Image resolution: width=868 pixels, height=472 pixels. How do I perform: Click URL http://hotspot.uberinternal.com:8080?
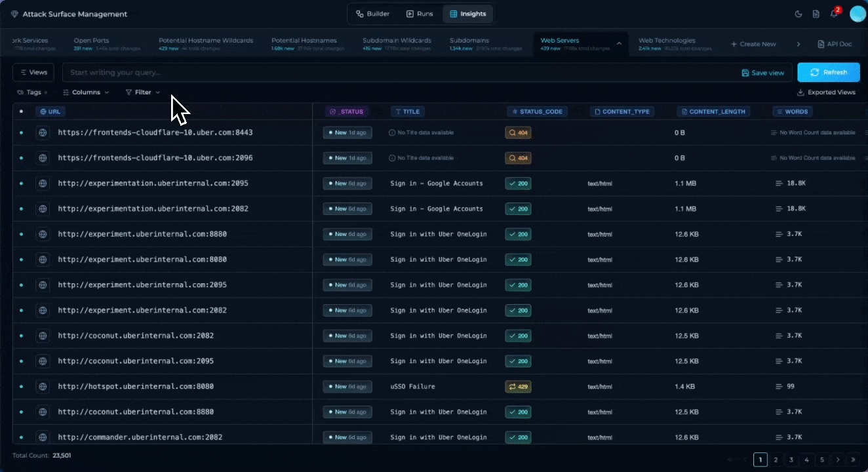(136, 387)
